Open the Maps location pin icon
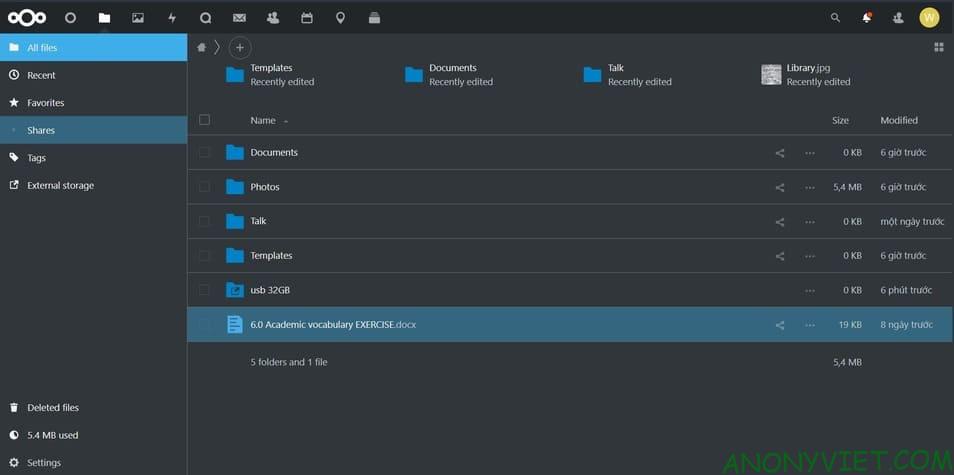 (x=340, y=18)
